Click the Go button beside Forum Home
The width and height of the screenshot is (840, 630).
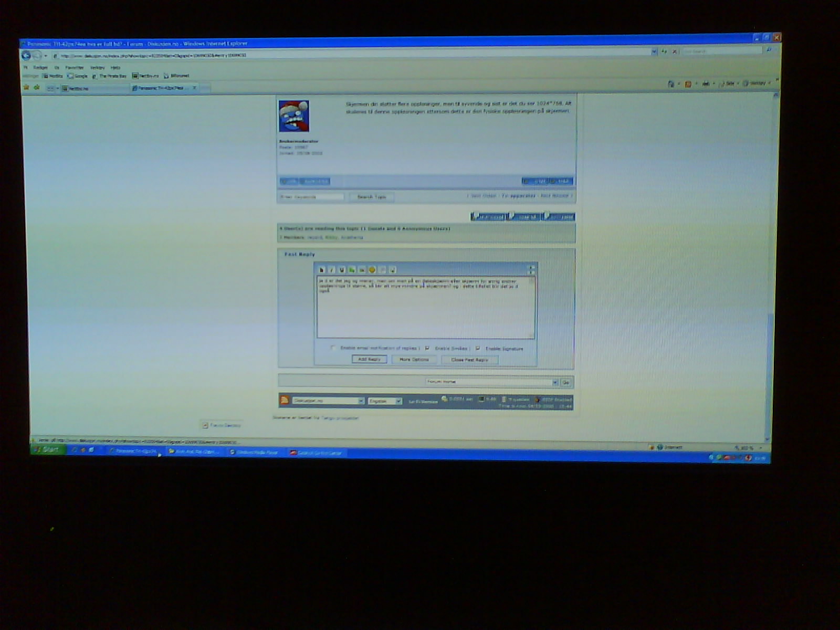(x=566, y=382)
